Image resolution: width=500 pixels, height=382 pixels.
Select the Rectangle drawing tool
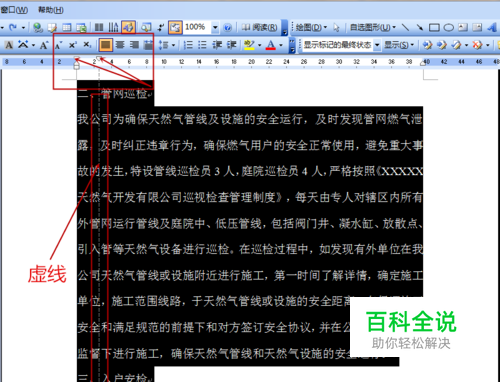434,27
